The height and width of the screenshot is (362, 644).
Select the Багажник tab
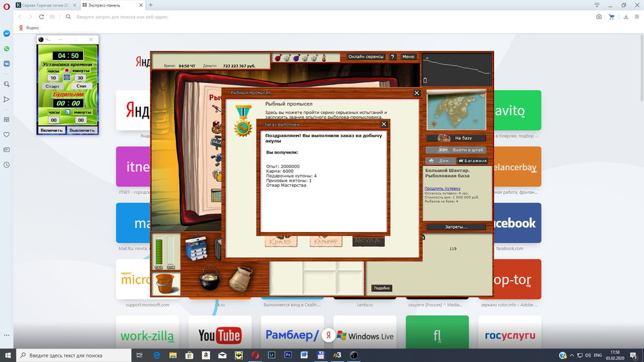472,160
